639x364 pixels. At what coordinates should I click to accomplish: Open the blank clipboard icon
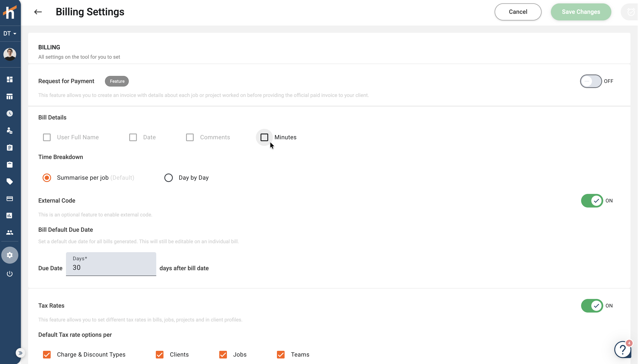click(10, 165)
